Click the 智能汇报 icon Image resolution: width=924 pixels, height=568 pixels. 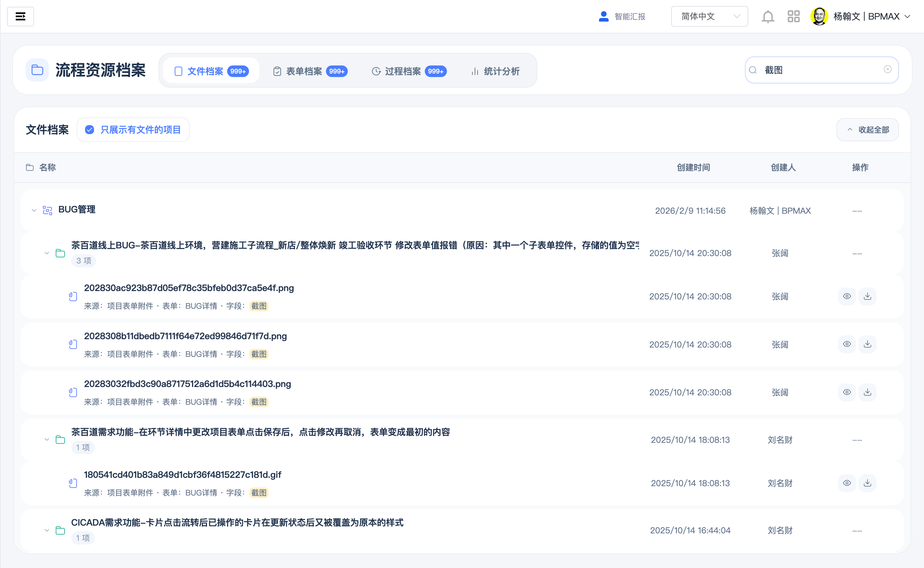(x=603, y=16)
